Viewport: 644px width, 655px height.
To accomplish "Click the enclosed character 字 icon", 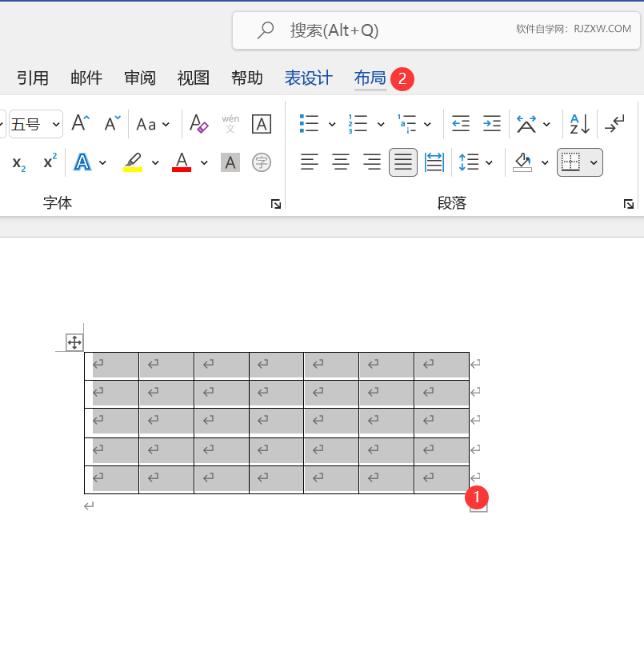I will [x=262, y=162].
